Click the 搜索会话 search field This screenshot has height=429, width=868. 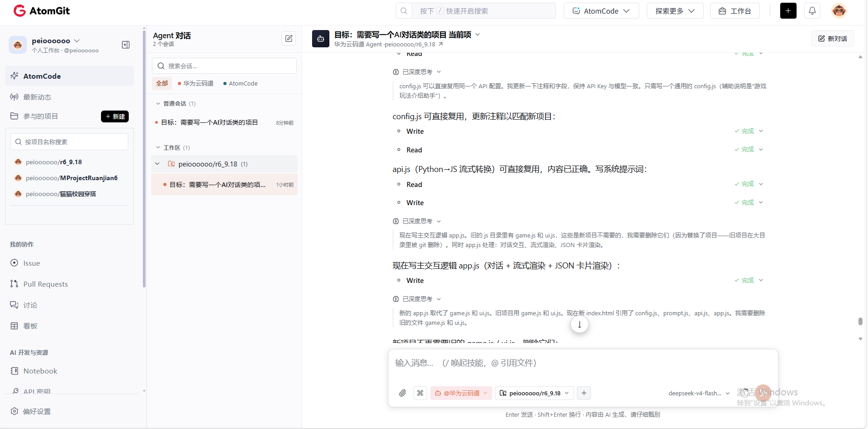[x=224, y=66]
